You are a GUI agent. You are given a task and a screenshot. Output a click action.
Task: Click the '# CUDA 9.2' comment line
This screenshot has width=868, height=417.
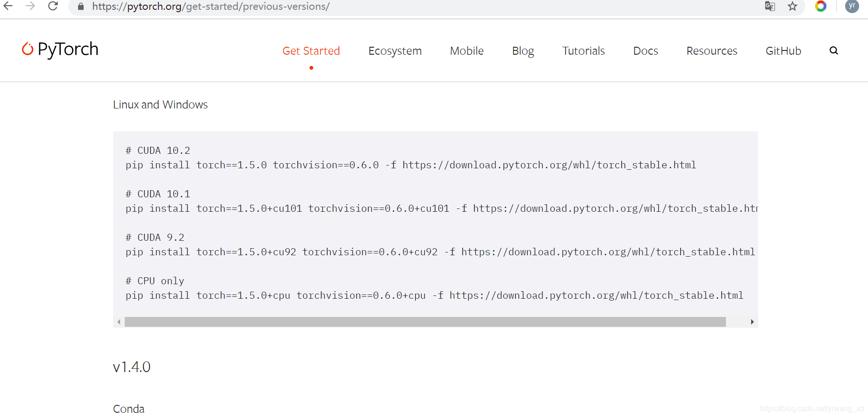pos(155,237)
